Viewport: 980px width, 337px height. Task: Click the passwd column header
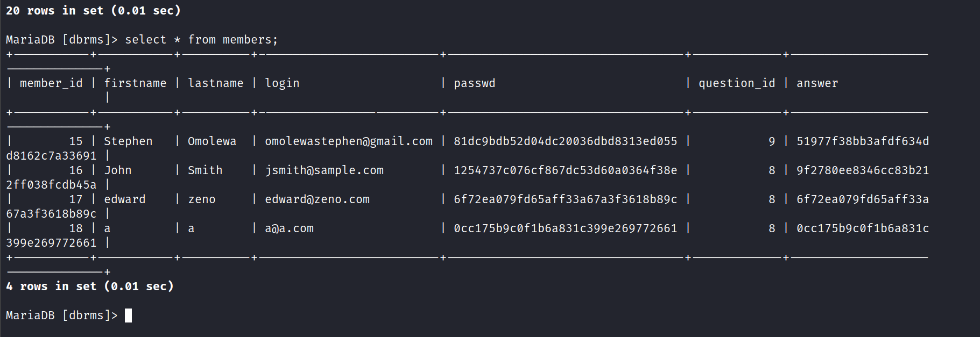(474, 83)
